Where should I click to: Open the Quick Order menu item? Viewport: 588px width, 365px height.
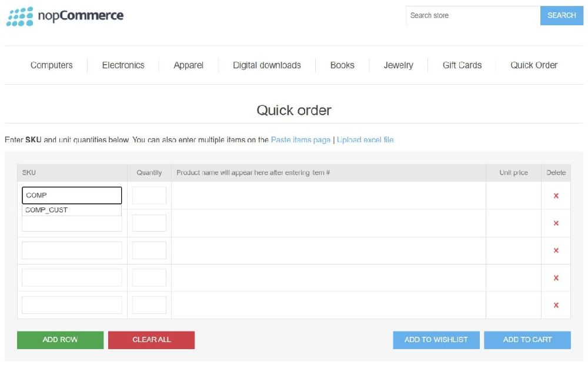click(x=533, y=65)
